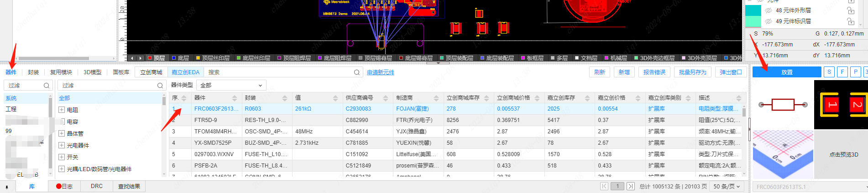The height and width of the screenshot is (193, 868).
Task: Click the pin icon in bottom-left corner
Action: (x=7, y=187)
